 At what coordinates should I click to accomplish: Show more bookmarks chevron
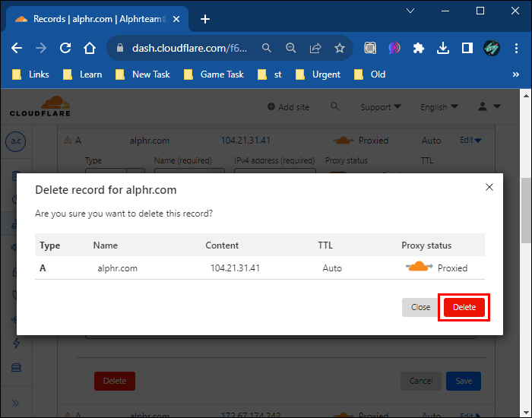pyautogui.click(x=516, y=74)
